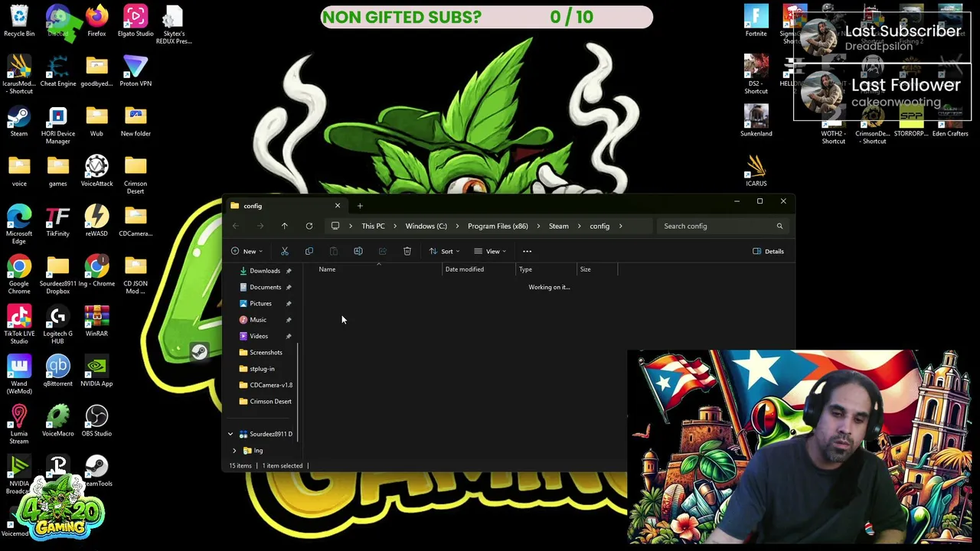Open Crimson Desert folder in navigation pane
Viewport: 980px width, 551px height.
point(265,402)
